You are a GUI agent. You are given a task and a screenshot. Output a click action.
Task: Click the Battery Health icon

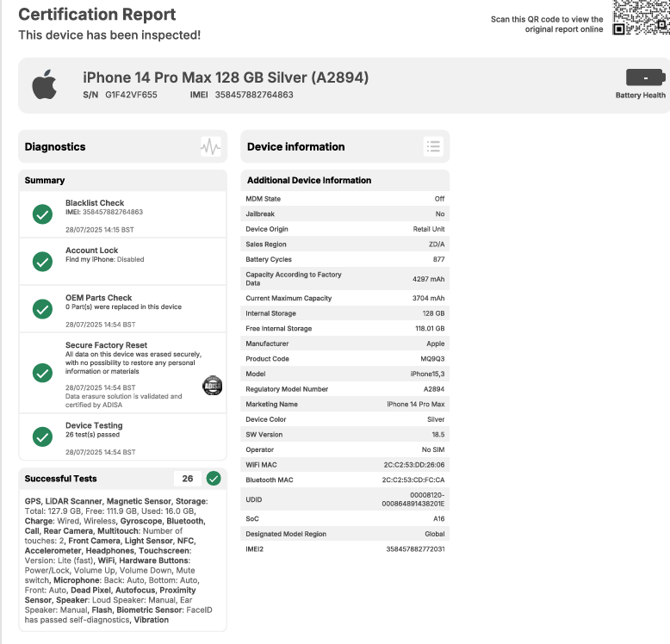(x=644, y=77)
